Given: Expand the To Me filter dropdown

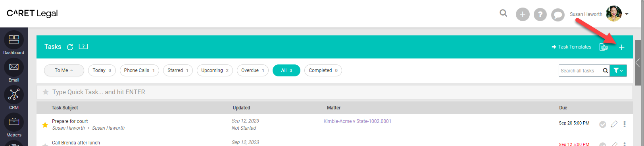Looking at the screenshot, I should click(64, 70).
